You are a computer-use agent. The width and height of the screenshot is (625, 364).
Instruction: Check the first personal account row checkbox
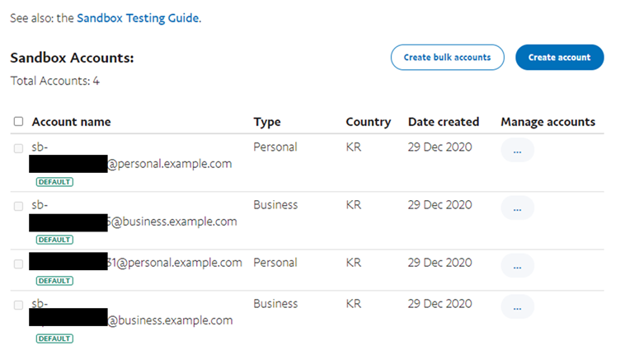pyautogui.click(x=18, y=148)
